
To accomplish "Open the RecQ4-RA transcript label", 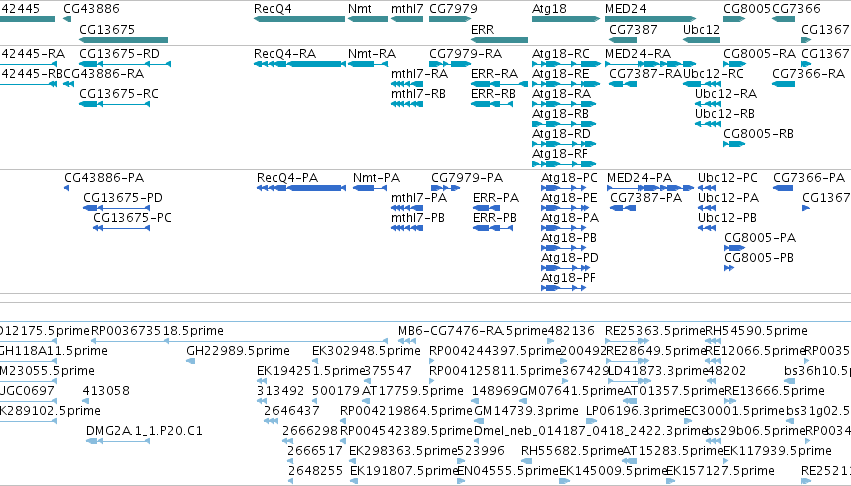I will click(285, 54).
